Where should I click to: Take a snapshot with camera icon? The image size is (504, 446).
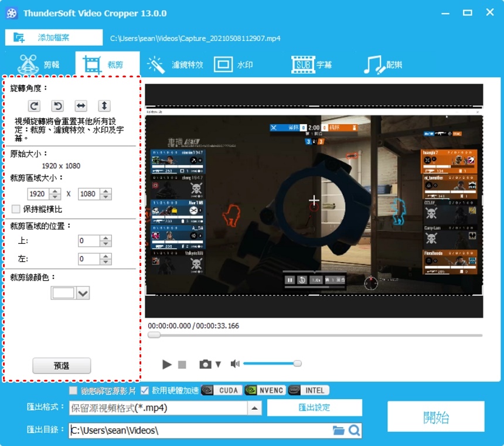pos(205,365)
